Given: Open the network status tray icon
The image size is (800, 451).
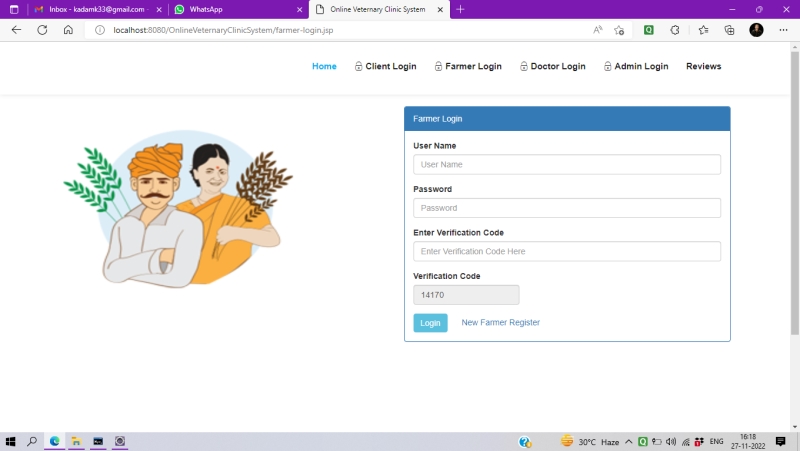Looking at the screenshot, I should pyautogui.click(x=686, y=442).
